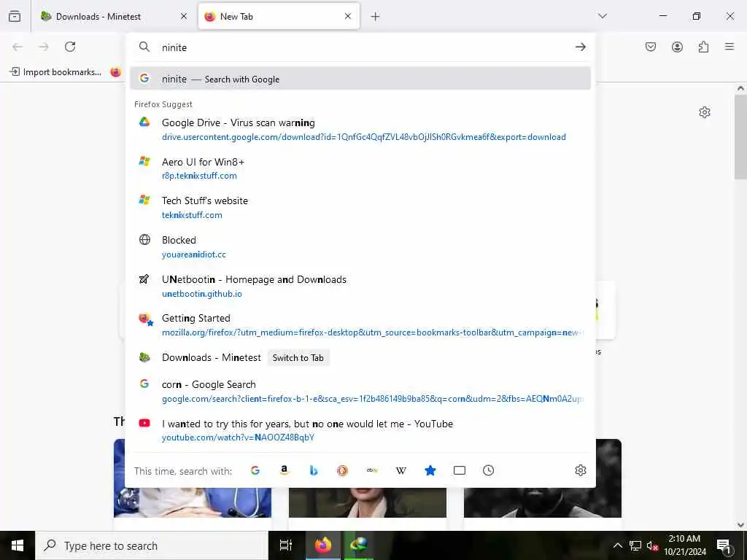Open the Windows Start menu
Viewport: 747px width, 560px height.
click(18, 545)
